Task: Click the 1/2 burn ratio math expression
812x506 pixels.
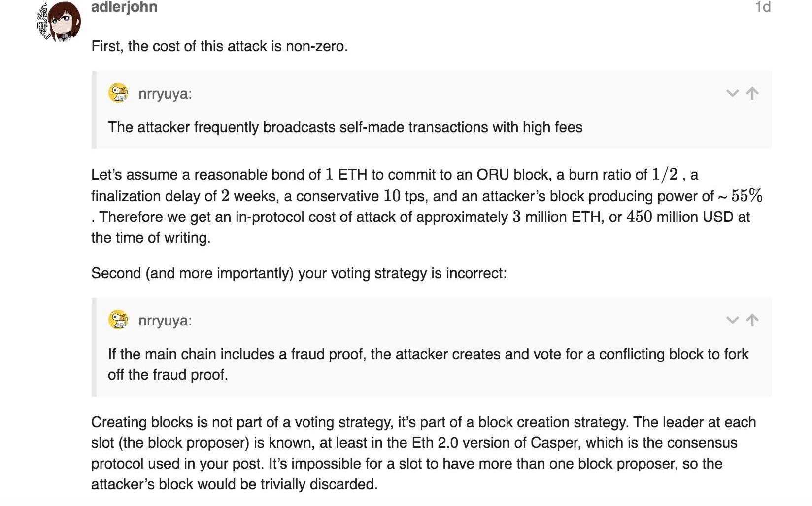Action: click(665, 174)
